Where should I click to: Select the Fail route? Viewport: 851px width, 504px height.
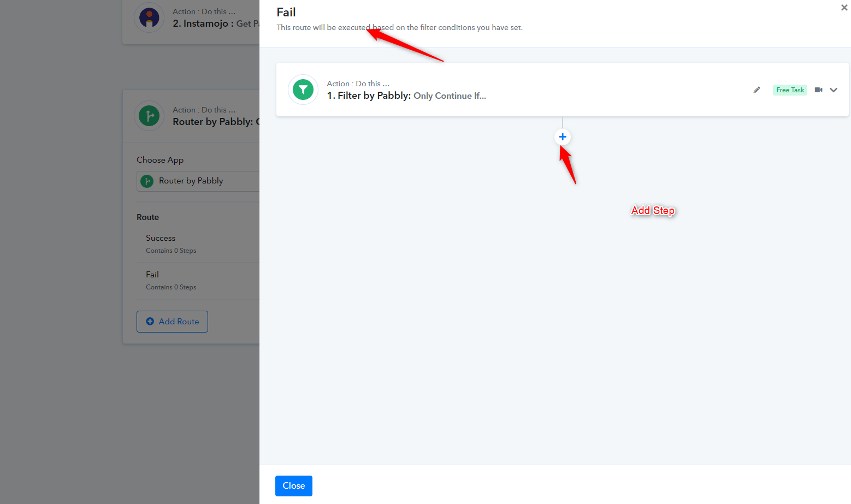click(198, 281)
